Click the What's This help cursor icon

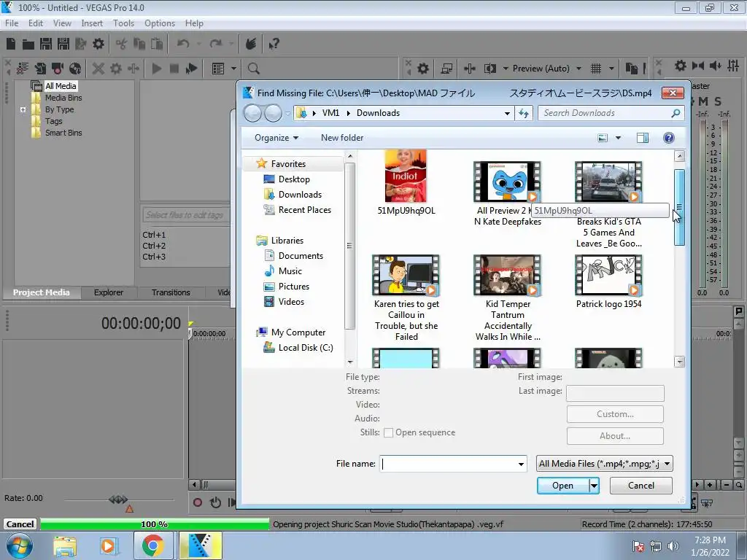point(274,44)
